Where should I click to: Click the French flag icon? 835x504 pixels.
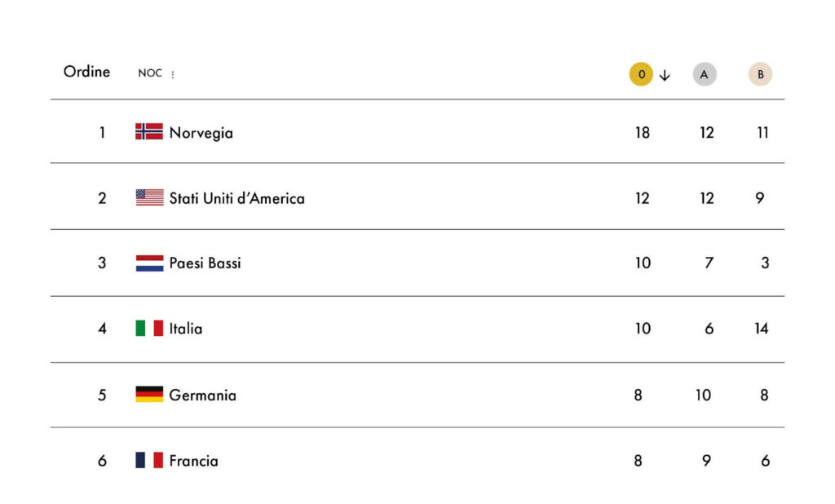[149, 460]
